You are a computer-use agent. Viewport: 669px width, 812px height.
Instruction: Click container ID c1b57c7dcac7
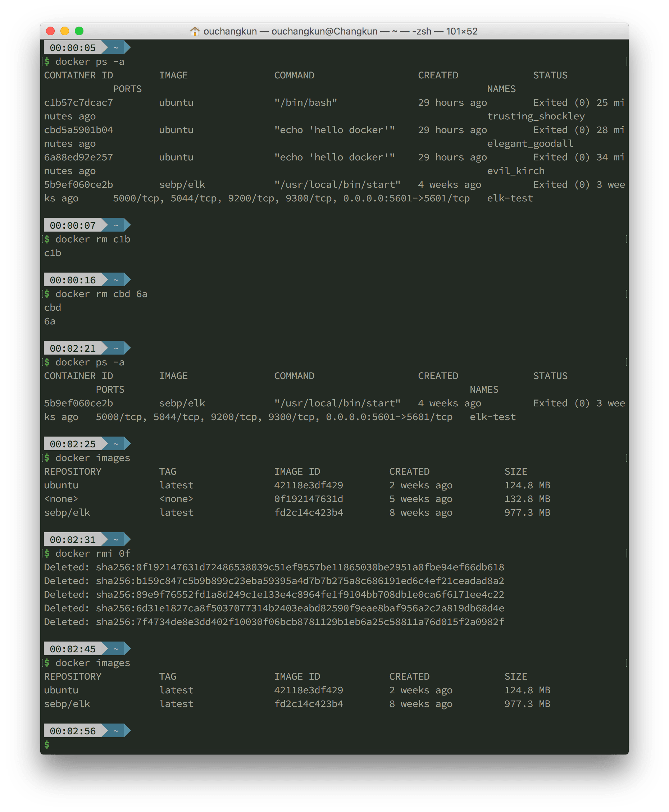[79, 103]
